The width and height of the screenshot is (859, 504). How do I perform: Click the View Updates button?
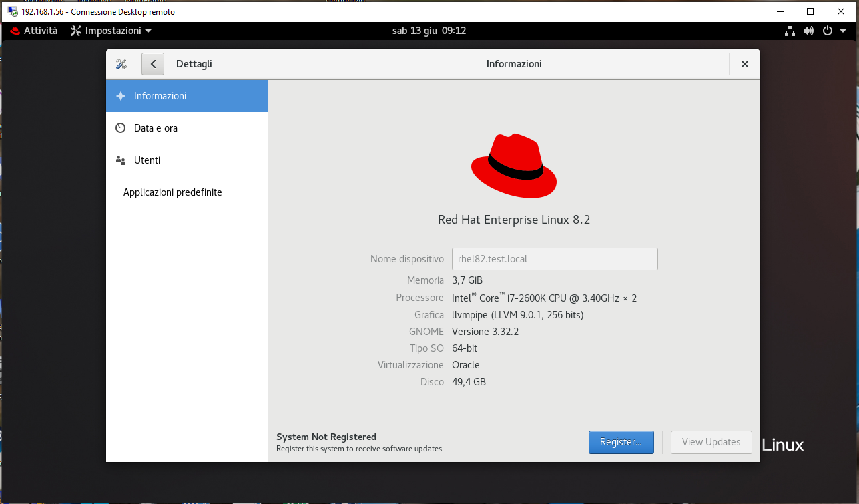711,442
